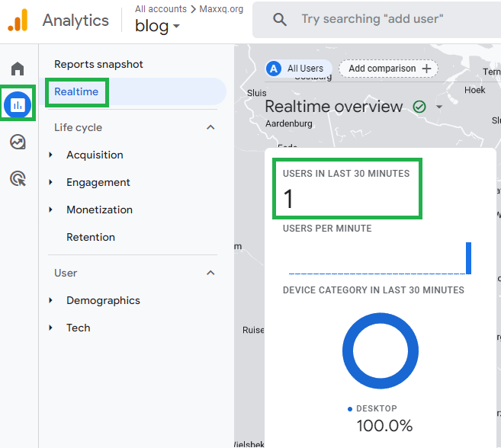Open the Engagement reports
This screenshot has width=501, height=448.
click(98, 182)
